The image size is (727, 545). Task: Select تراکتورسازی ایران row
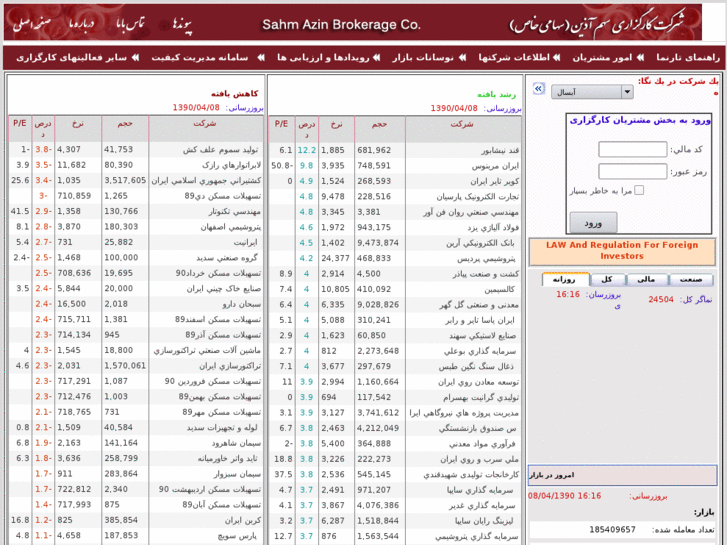[x=136, y=365]
